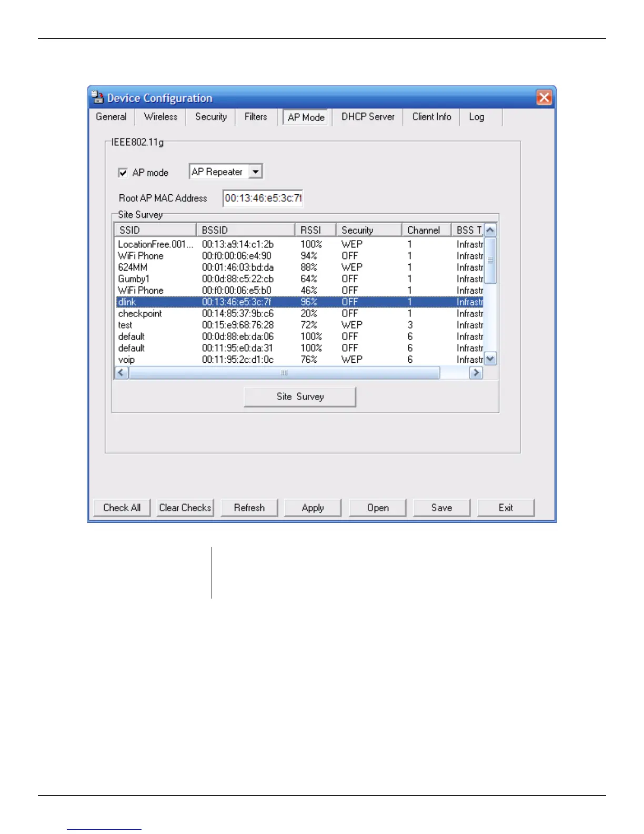The width and height of the screenshot is (644, 834).
Task: Select the Gumby1 network row
Action: coord(299,279)
